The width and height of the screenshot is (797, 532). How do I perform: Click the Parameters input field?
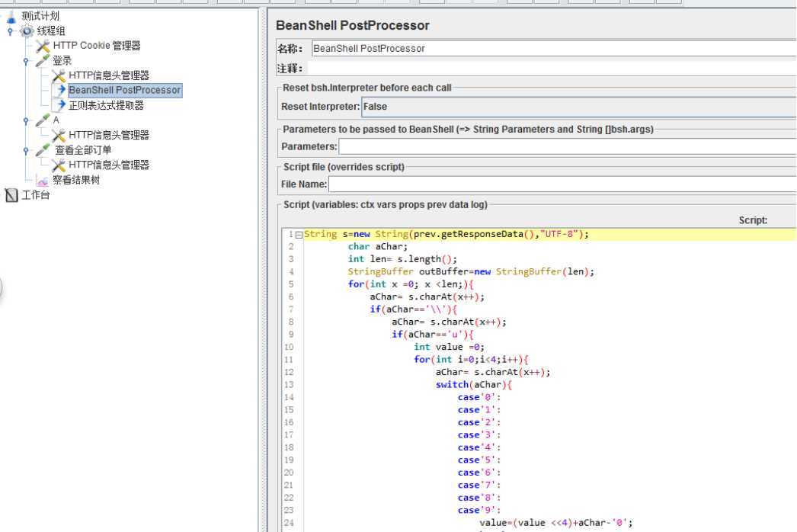568,146
